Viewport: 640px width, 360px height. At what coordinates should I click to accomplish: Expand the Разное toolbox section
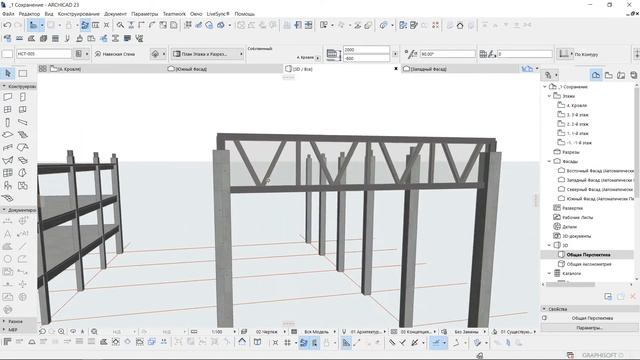(x=4, y=321)
